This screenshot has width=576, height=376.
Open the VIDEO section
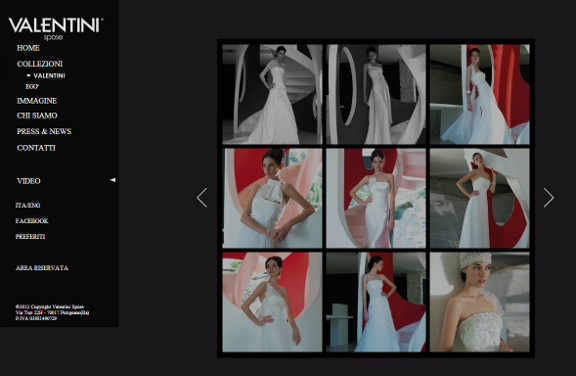point(29,181)
